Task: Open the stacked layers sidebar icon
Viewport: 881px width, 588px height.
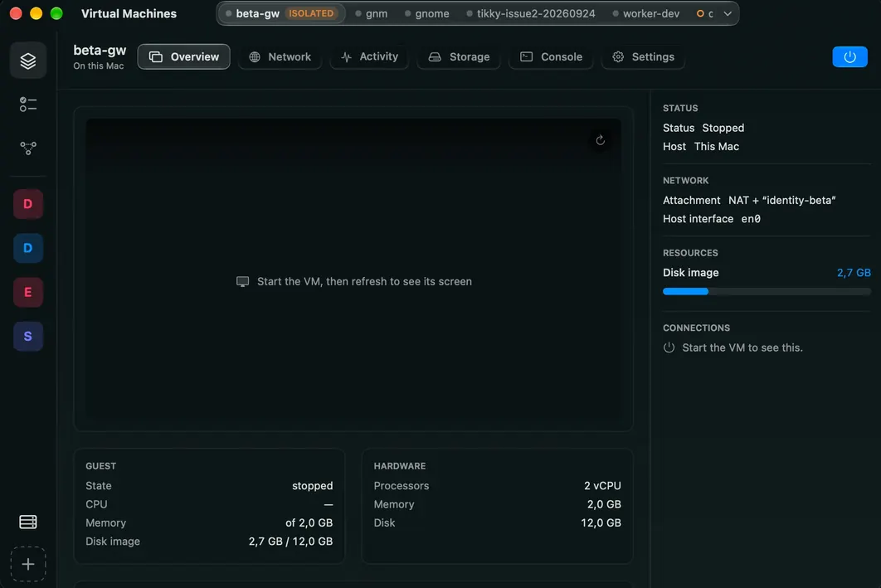Action: [x=28, y=60]
